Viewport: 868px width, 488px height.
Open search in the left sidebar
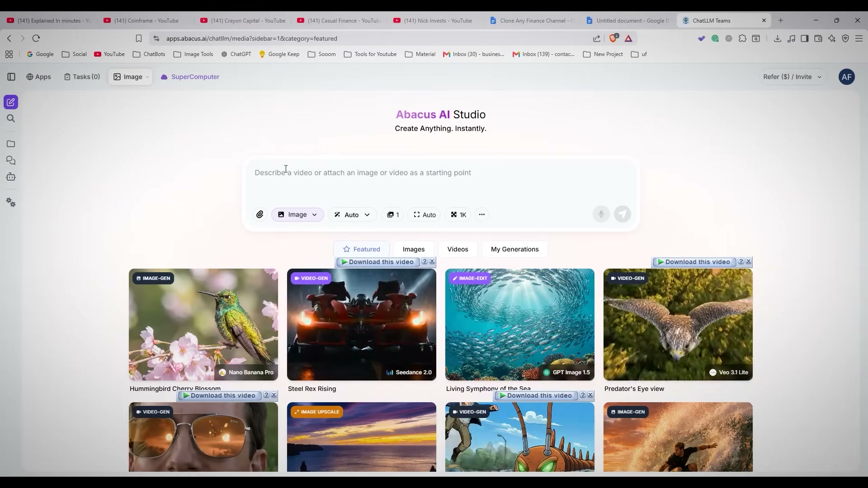pos(11,118)
